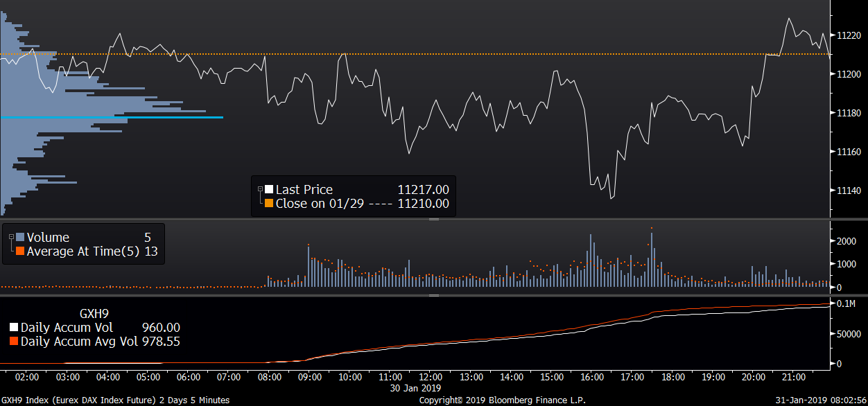Screen dimensions: 868x406
Task: Click the 16:00 time axis label
Action: [592, 377]
